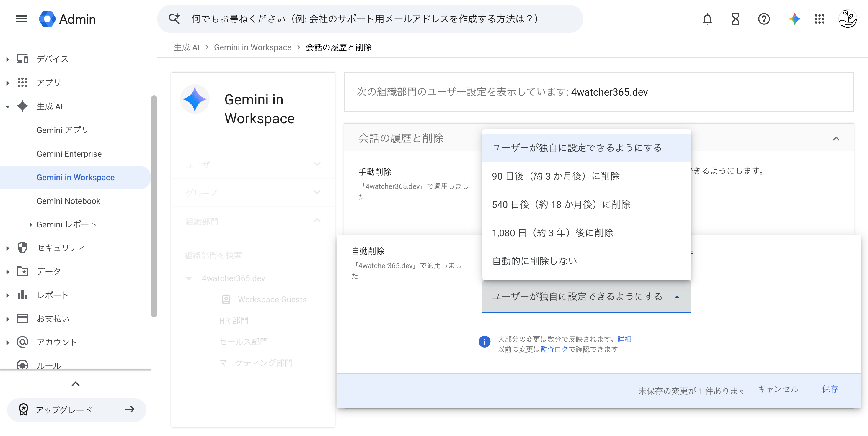Click the データ folder icon
Image resolution: width=868 pixels, height=436 pixels.
click(22, 271)
